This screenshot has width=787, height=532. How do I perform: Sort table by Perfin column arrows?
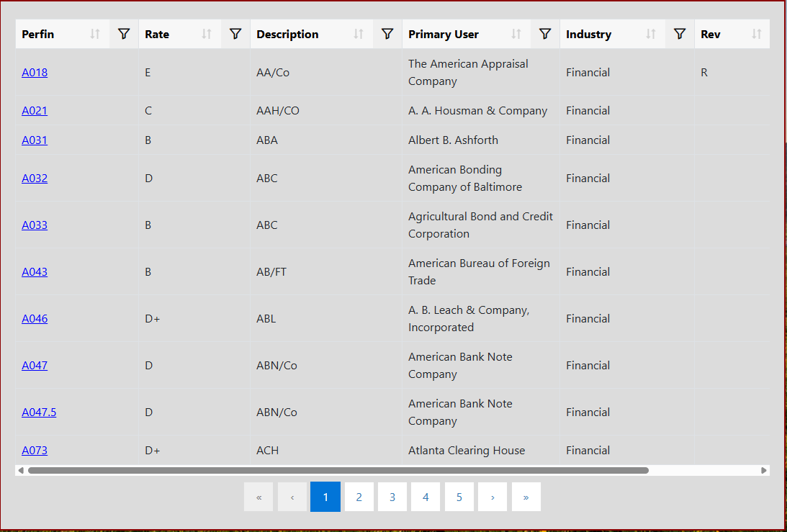95,34
